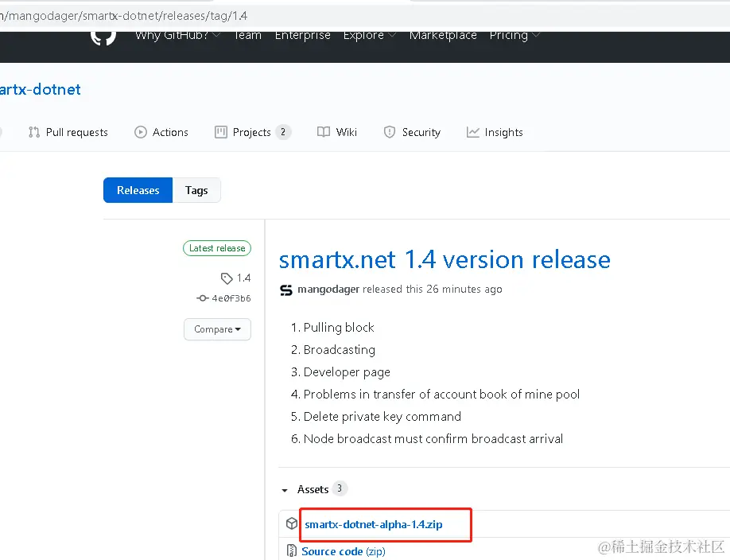Expand the Explore navigation menu
730x560 pixels.
click(370, 36)
